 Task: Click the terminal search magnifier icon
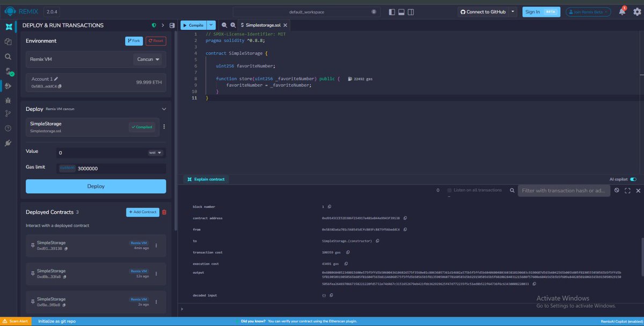[x=511, y=190]
